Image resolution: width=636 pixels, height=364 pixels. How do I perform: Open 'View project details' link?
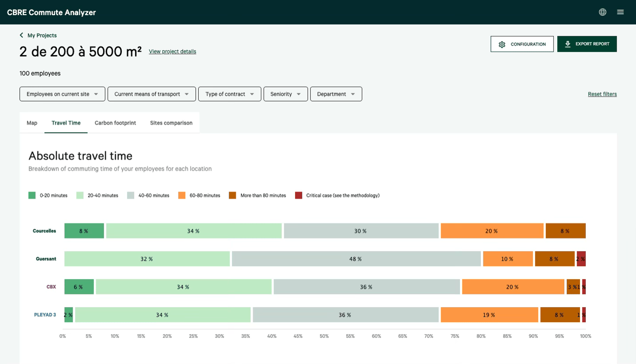(172, 51)
